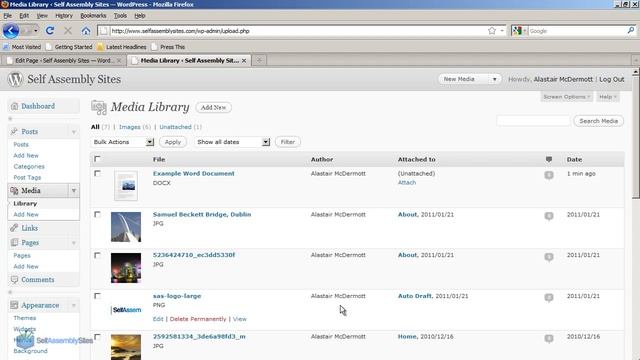This screenshot has height=360, width=640.
Task: Click comment count bubble for Example Word Document
Action: 549,175
